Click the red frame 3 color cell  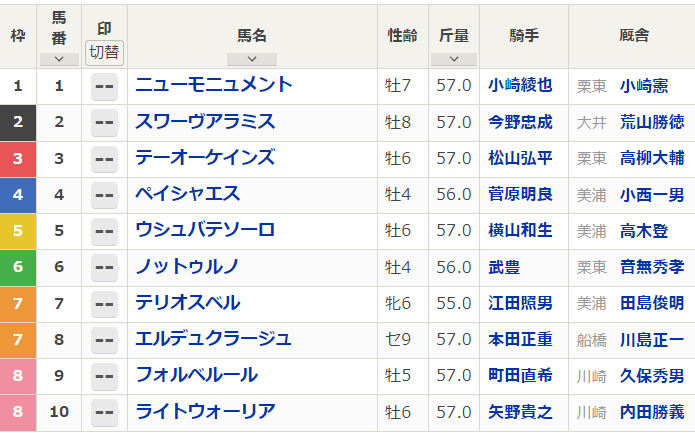coord(18,158)
